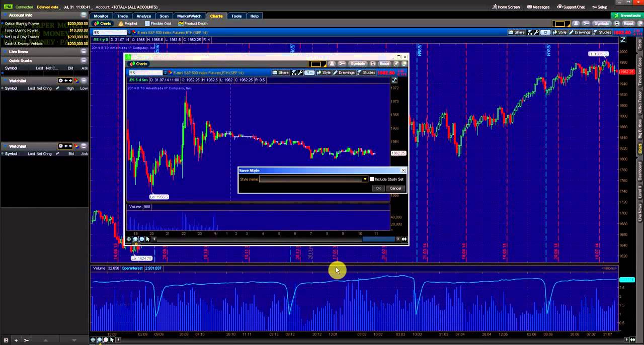Open first Watchlist gear settings
Viewport: 644px width, 345px height.
coord(61,80)
